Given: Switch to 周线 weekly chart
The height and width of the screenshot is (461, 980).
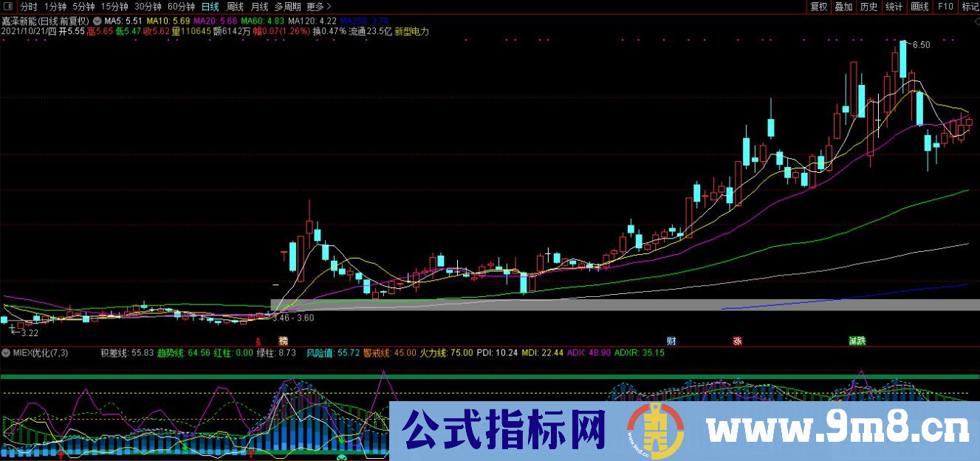Looking at the screenshot, I should (235, 7).
